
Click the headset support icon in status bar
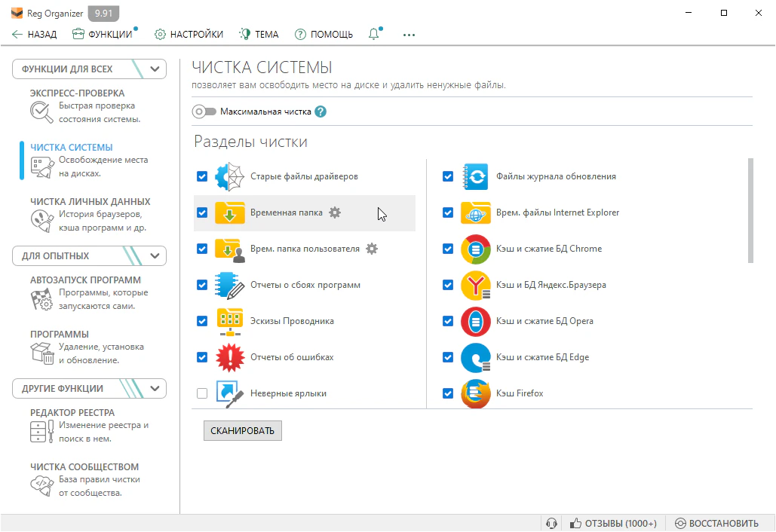[551, 523]
